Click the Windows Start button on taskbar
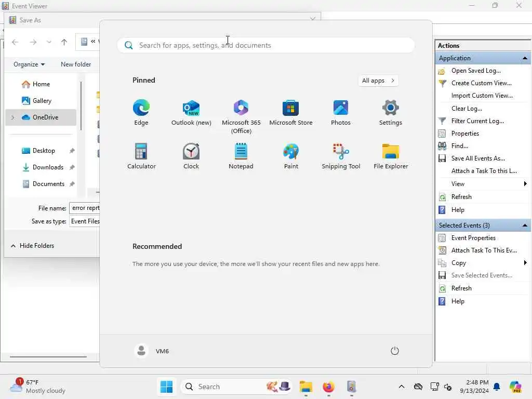 [166, 387]
